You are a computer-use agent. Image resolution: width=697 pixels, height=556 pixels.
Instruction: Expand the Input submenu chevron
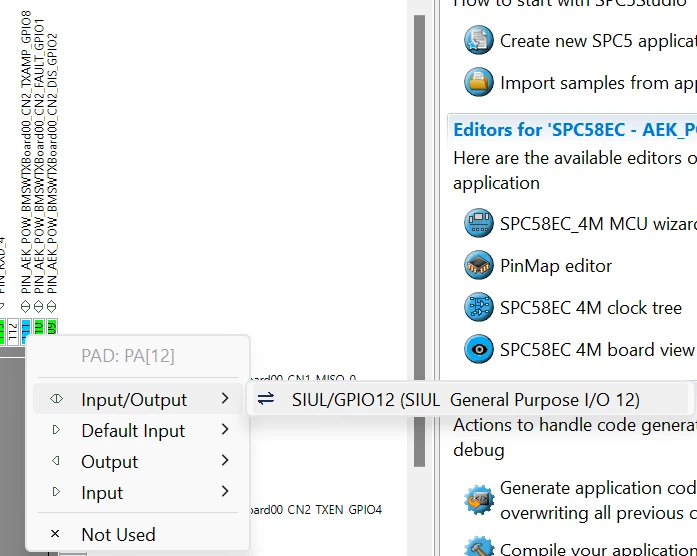tap(225, 492)
